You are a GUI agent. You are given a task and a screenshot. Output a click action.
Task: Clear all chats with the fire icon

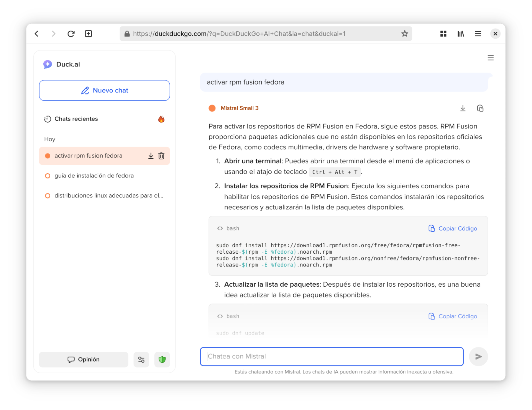(161, 119)
